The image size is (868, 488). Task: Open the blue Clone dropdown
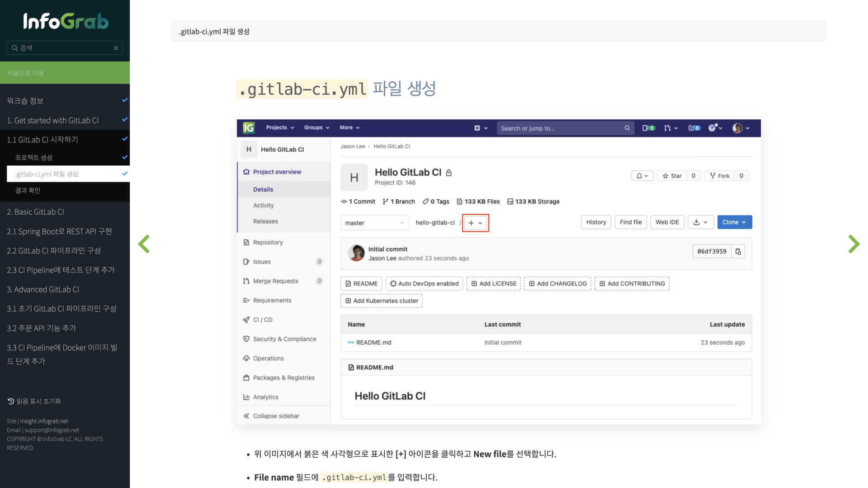[734, 222]
